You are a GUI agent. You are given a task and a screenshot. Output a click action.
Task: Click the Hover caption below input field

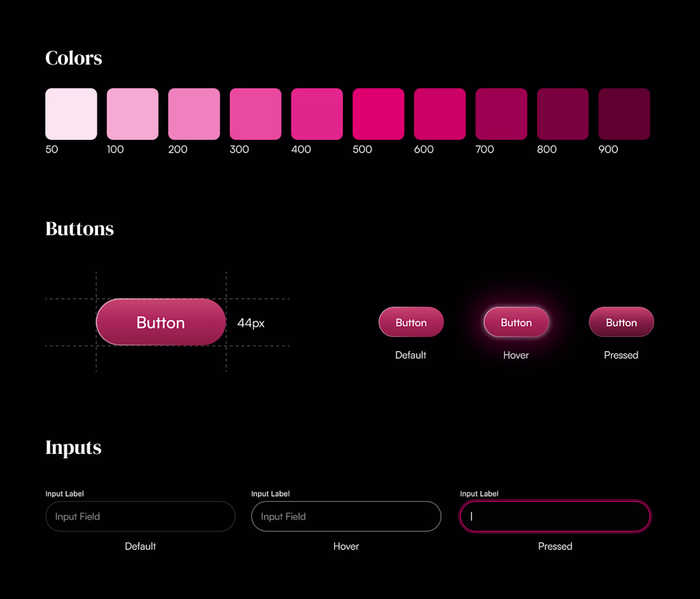click(346, 546)
